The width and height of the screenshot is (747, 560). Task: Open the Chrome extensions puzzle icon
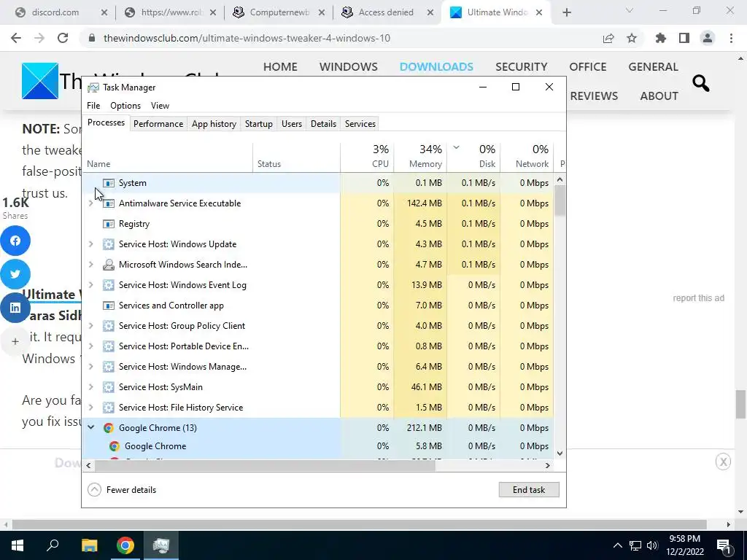click(660, 38)
